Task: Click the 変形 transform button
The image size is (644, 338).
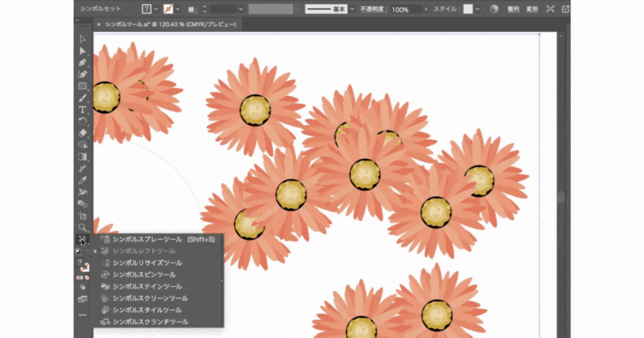Action: click(532, 9)
